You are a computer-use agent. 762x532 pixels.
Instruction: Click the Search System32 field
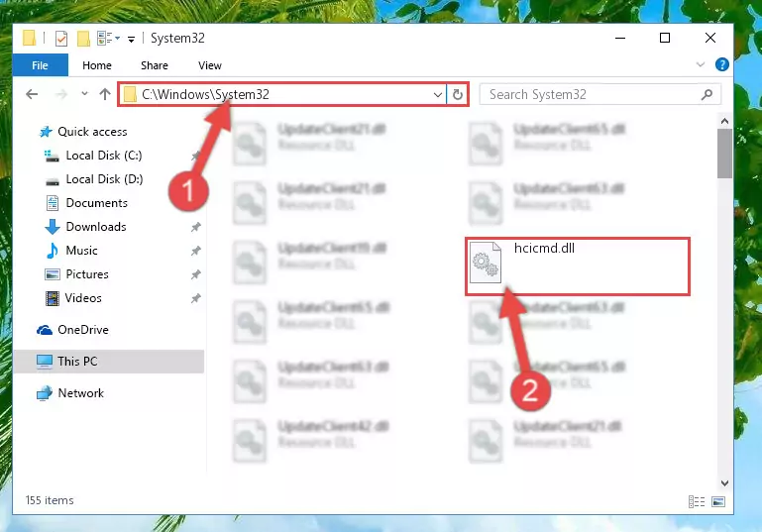(x=600, y=94)
